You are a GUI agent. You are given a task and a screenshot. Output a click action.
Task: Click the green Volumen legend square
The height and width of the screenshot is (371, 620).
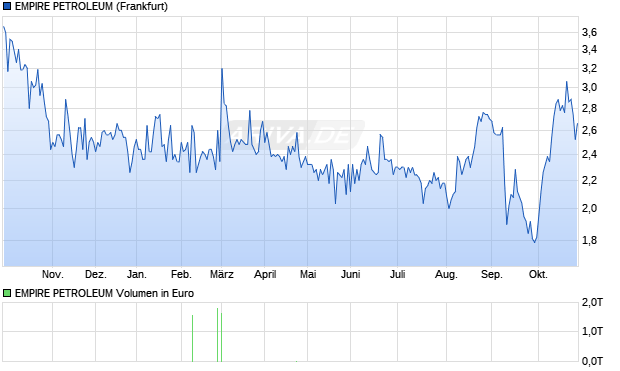point(7,293)
